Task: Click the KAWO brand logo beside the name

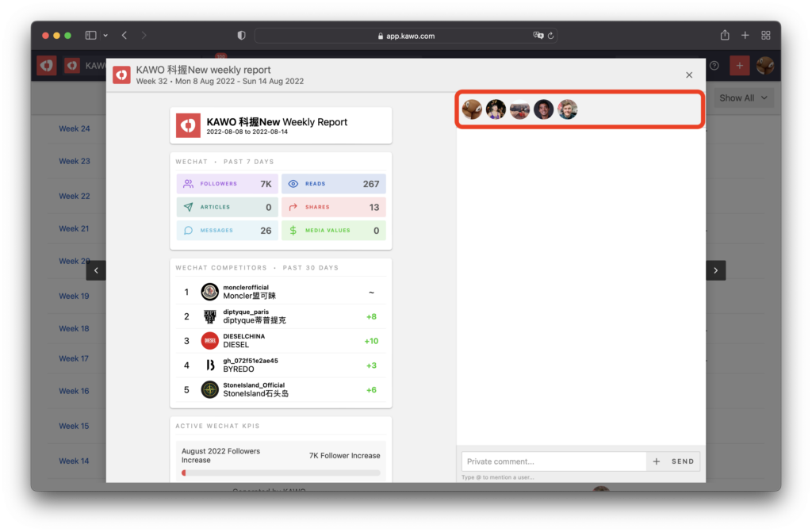Action: coord(72,65)
